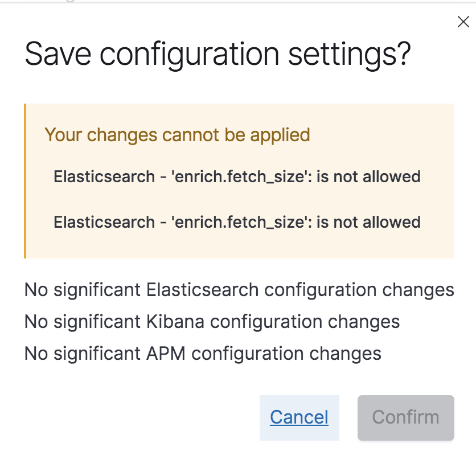The image size is (476, 468).
Task: Close the dialog using the X icon
Action: tap(463, 22)
